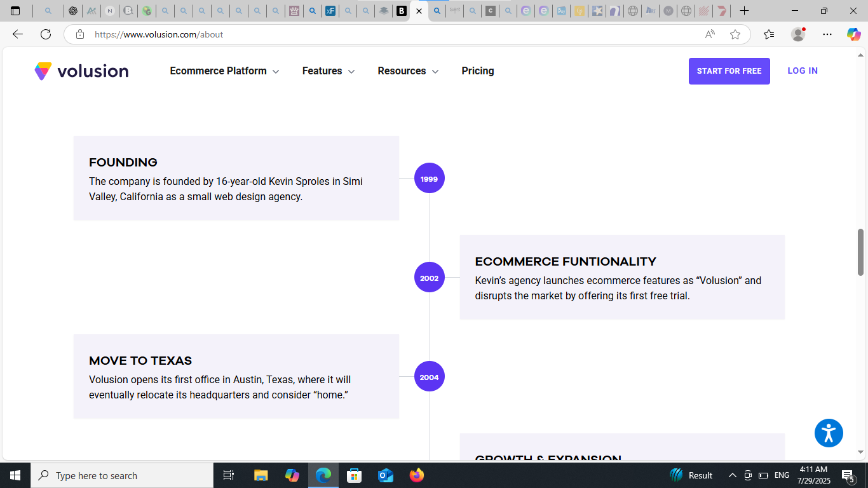The image size is (868, 488).
Task: Close the current Volusion tab
Action: click(419, 11)
